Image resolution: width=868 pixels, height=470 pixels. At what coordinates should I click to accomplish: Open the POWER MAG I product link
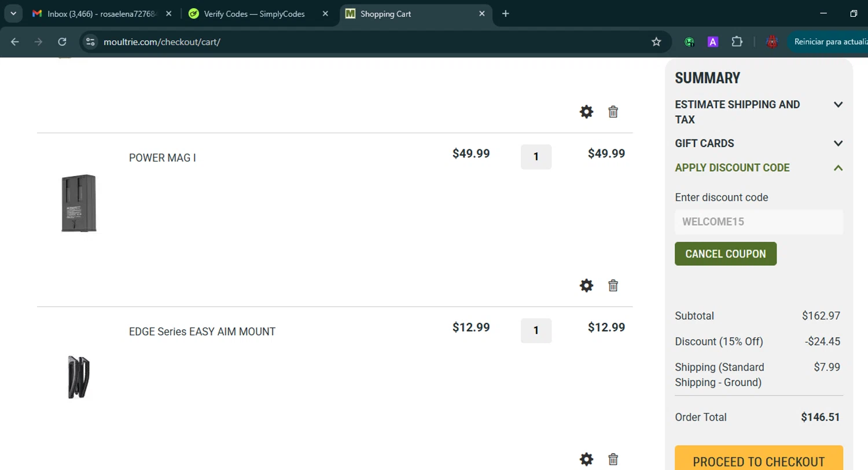(x=162, y=157)
